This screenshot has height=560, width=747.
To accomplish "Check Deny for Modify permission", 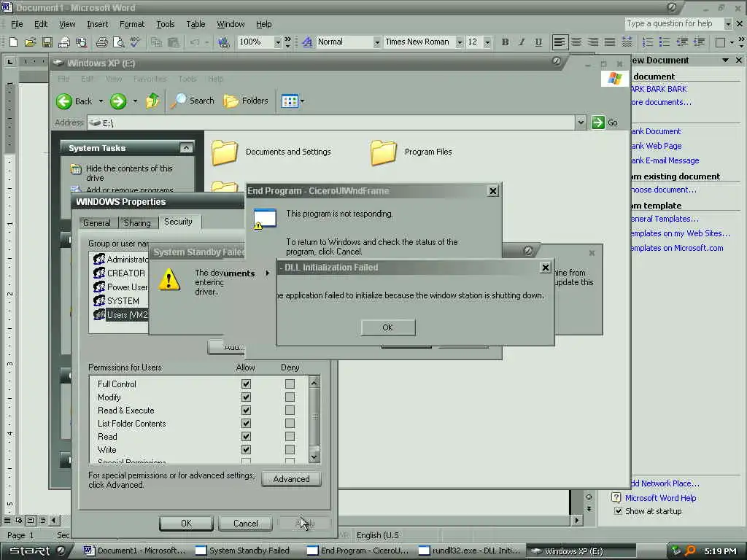I will click(290, 397).
